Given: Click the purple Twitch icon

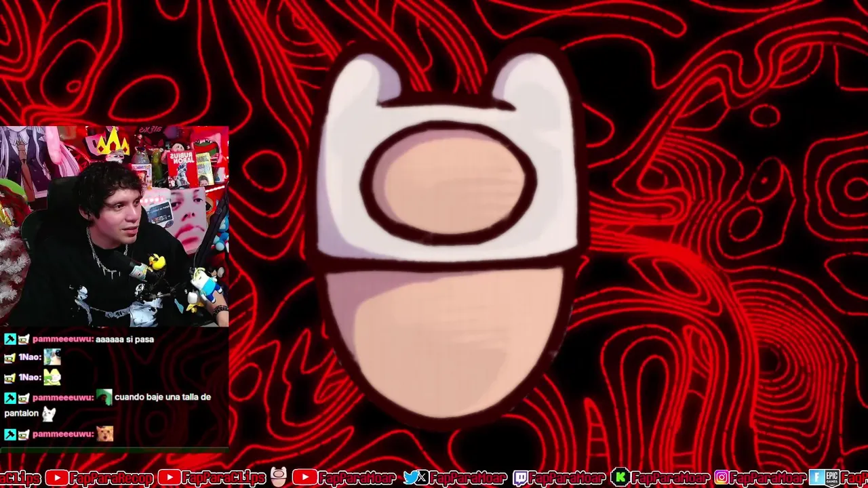Looking at the screenshot, I should coord(520,478).
